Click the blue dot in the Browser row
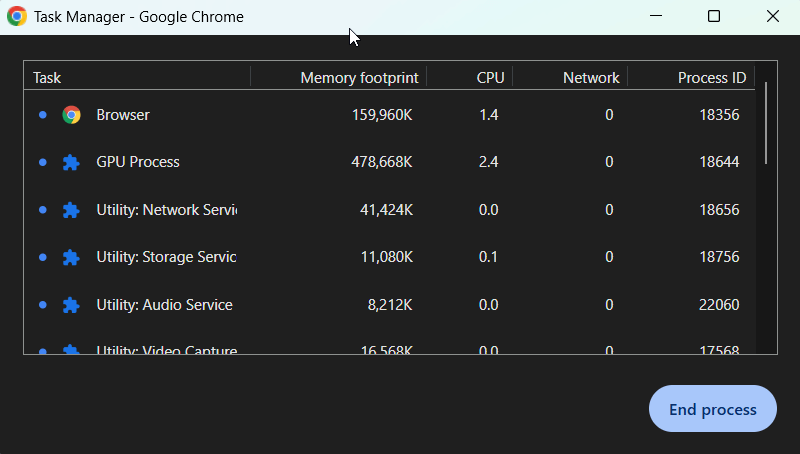The width and height of the screenshot is (800, 454). (43, 115)
